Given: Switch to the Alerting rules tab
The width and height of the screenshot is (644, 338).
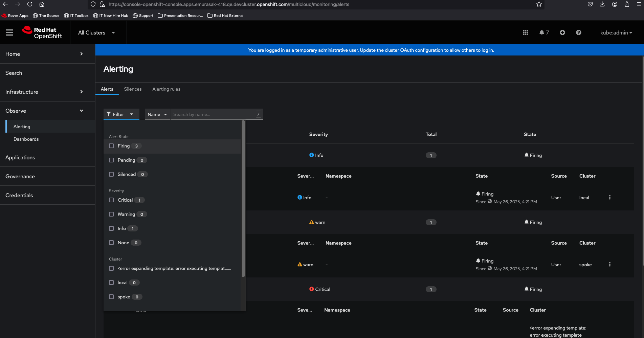Looking at the screenshot, I should click(x=166, y=89).
